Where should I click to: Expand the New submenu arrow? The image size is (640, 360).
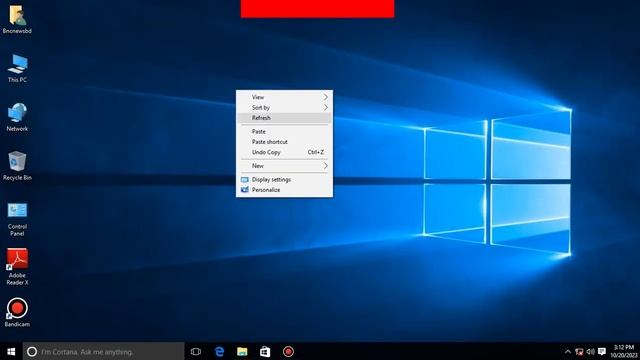click(326, 166)
